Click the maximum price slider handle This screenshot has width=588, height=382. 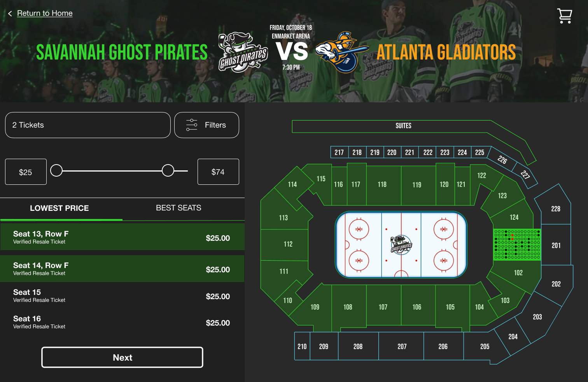[168, 170]
